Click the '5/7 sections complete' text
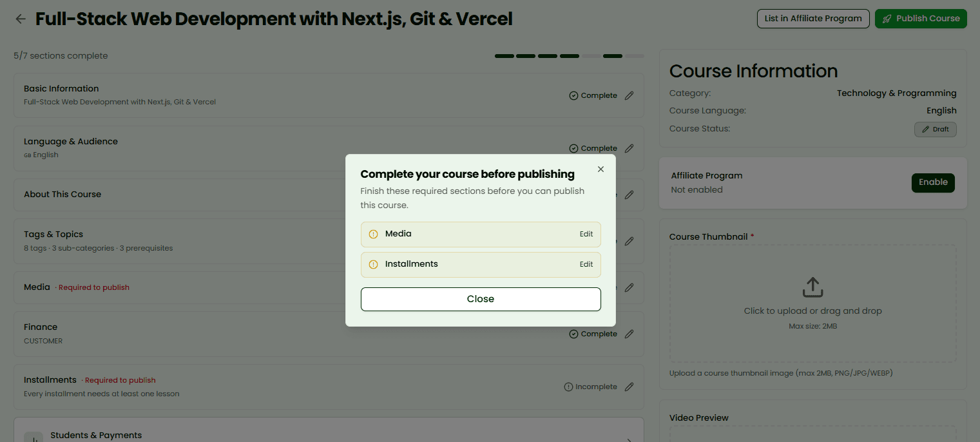Image resolution: width=980 pixels, height=442 pixels. 61,56
